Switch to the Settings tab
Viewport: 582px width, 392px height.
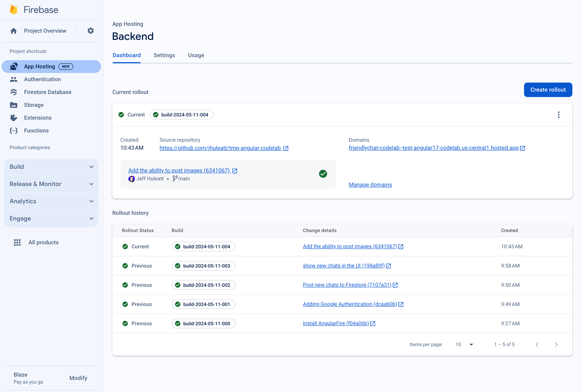164,56
